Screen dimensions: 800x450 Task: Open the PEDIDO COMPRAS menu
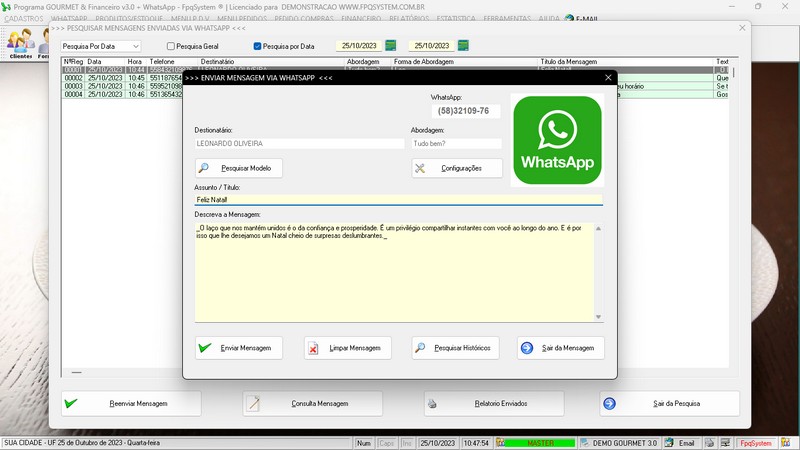(x=304, y=18)
